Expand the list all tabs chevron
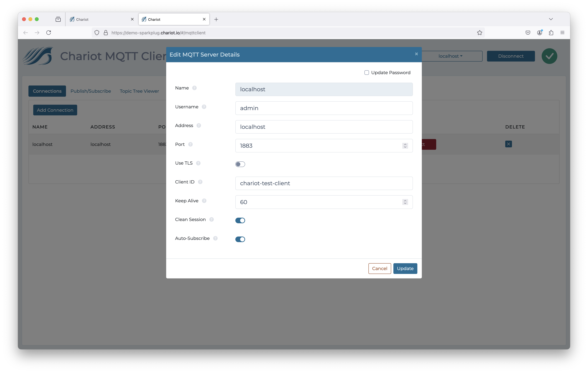Image resolution: width=588 pixels, height=373 pixels. (x=551, y=19)
